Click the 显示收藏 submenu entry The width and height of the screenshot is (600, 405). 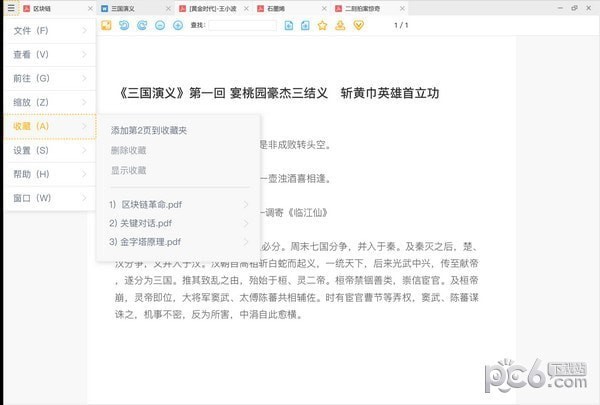tap(129, 170)
